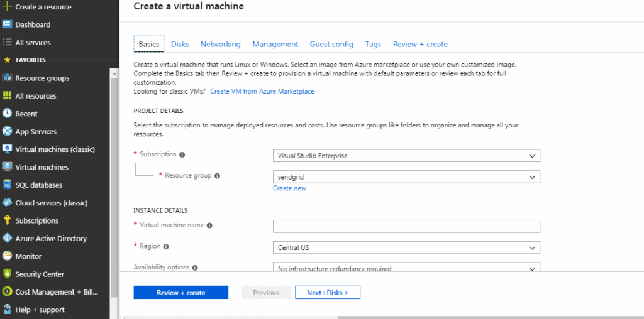Click the plus icon for Create a resource

[8, 7]
